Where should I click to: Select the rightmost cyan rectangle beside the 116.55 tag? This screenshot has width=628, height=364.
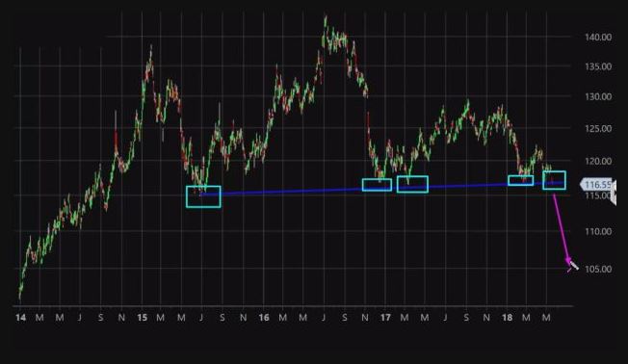554,180
